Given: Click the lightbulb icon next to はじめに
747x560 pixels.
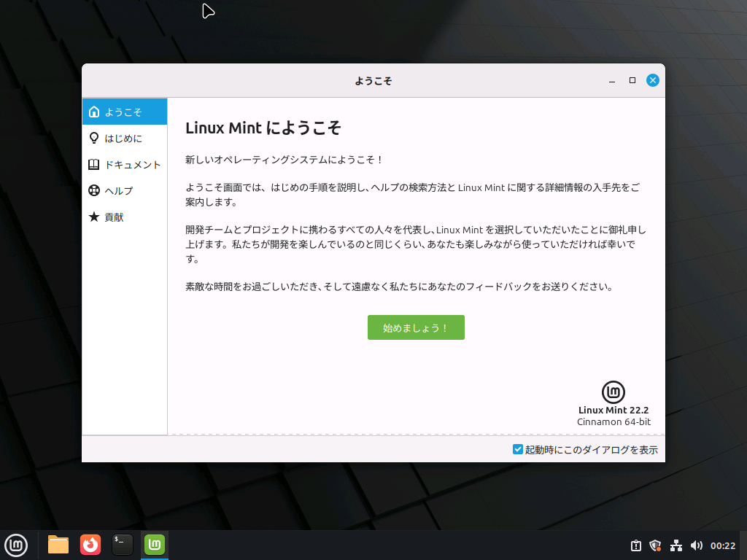Looking at the screenshot, I should 94,138.
